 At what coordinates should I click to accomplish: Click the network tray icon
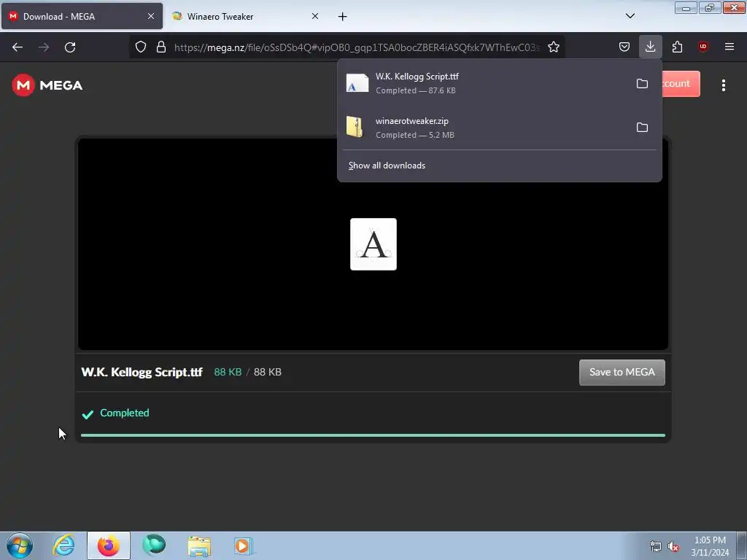point(656,547)
